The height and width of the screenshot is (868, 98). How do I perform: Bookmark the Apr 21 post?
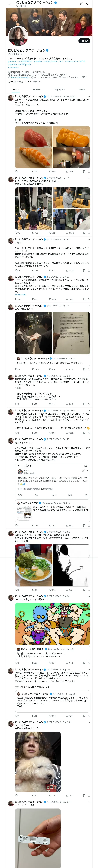[84, 369]
